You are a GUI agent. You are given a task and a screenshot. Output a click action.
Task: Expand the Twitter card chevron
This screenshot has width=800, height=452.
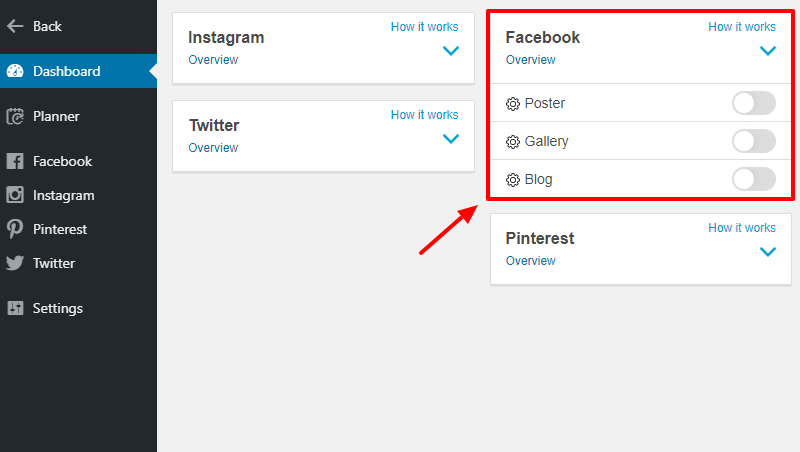coord(451,138)
